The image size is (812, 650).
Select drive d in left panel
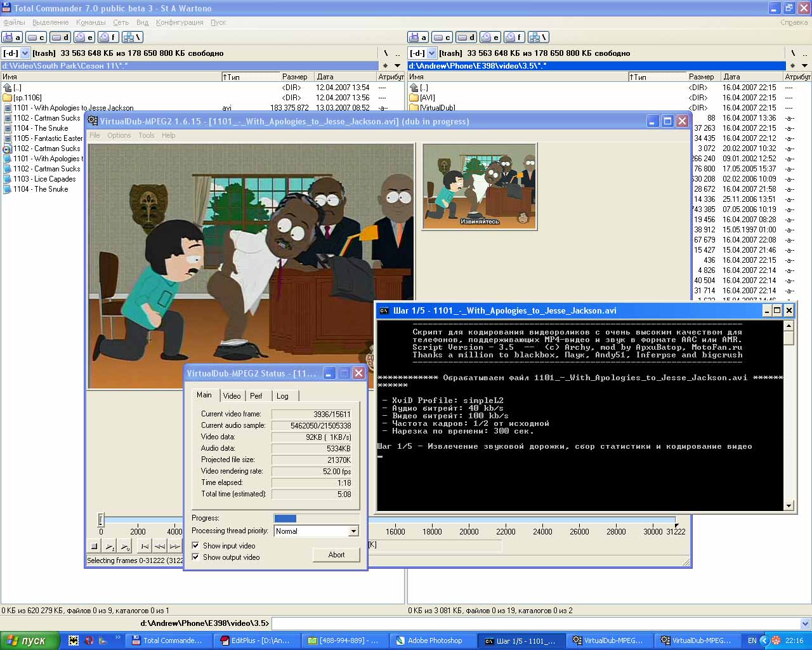pos(60,37)
